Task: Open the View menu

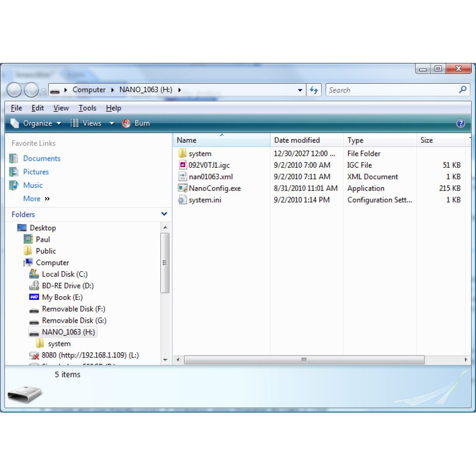Action: click(61, 108)
